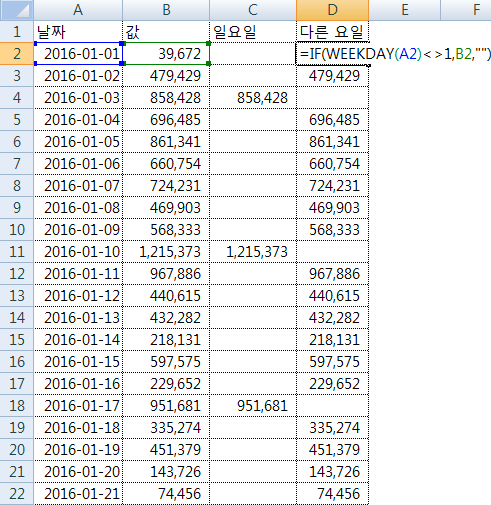Select column B cell 660,754

pyautogui.click(x=166, y=164)
